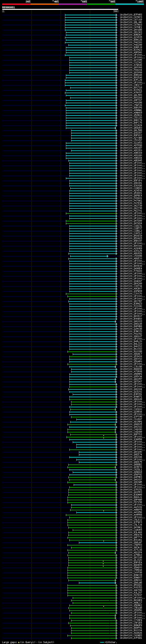Image resolution: width=146 pixels, height=644 pixels.
Task: Select the UniRef100_Q5ZBX1 label
Action: pos(131,115)
